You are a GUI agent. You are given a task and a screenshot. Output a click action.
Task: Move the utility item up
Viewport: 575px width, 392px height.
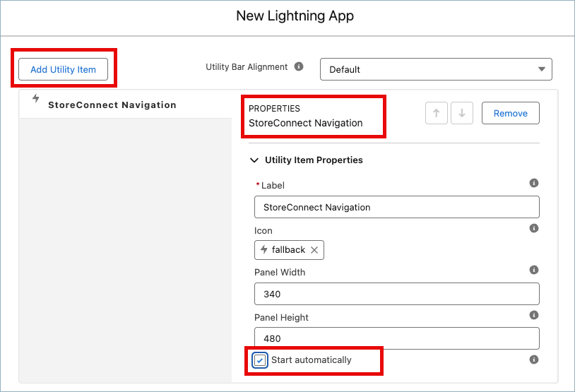pyautogui.click(x=437, y=113)
